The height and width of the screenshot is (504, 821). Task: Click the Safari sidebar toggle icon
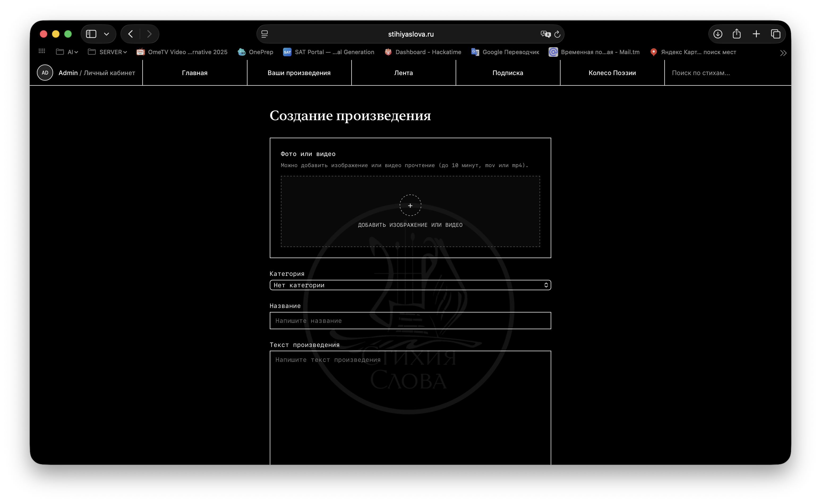(x=91, y=34)
